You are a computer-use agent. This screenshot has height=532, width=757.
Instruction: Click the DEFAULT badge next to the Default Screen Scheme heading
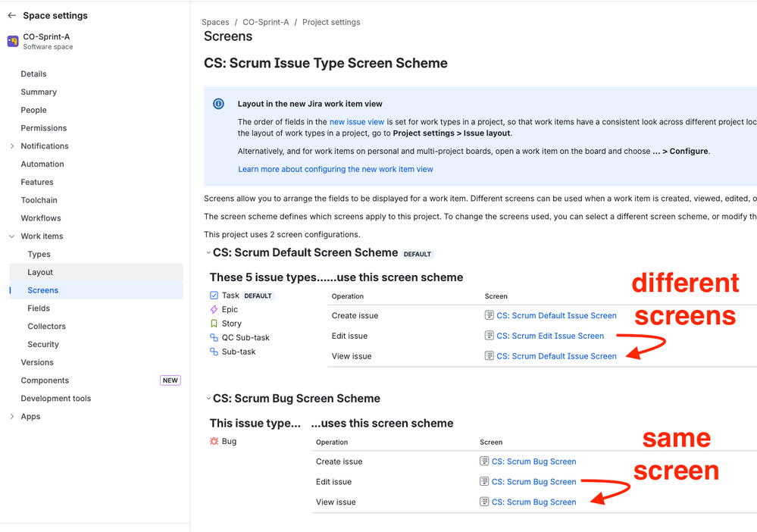[x=417, y=254]
